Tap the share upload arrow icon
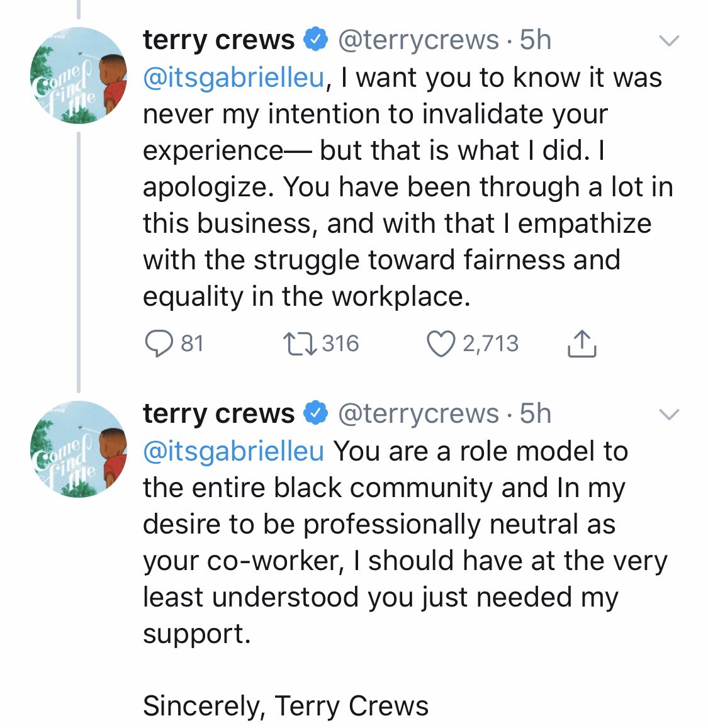This screenshot has height=728, width=708. 582,344
